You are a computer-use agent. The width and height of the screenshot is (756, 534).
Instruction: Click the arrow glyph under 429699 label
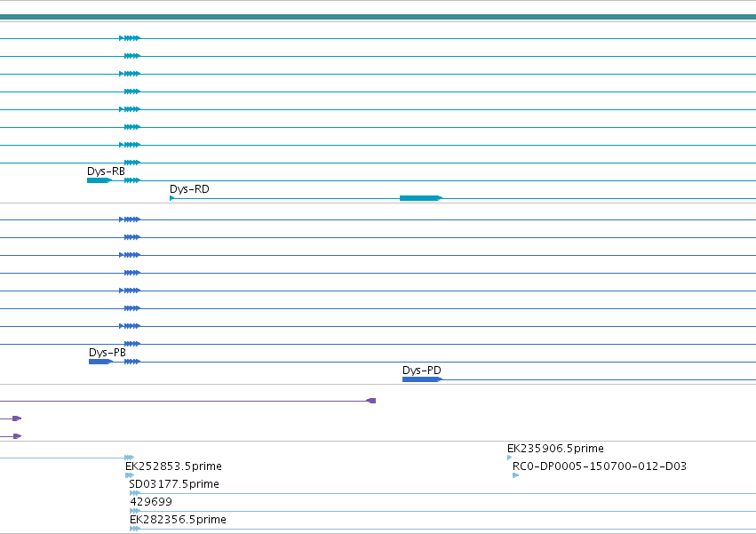coord(135,511)
